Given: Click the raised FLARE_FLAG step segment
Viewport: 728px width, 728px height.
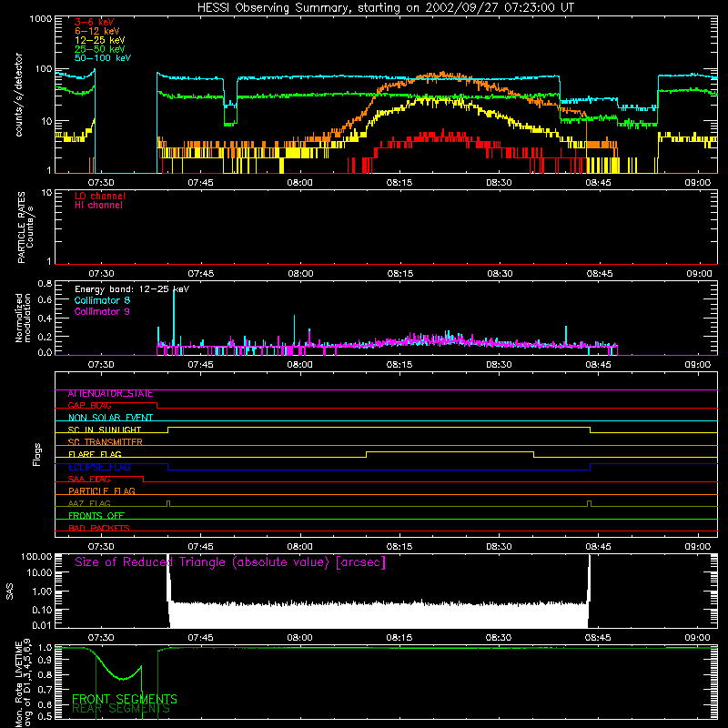Looking at the screenshot, I should (x=450, y=451).
